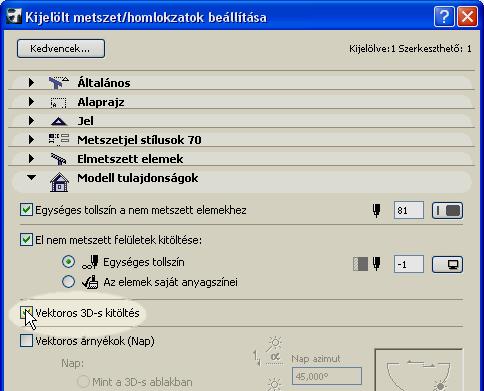Expand the Elmetszett elemek panel arrow
Screen dimensions: 484x391
tap(31, 158)
